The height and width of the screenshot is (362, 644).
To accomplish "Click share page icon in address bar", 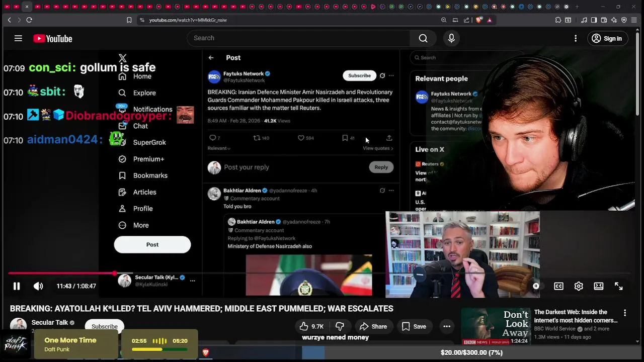I will (x=466, y=20).
